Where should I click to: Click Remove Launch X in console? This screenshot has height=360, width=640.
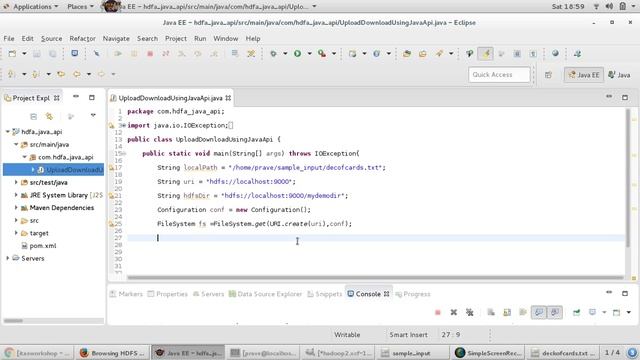click(x=453, y=312)
